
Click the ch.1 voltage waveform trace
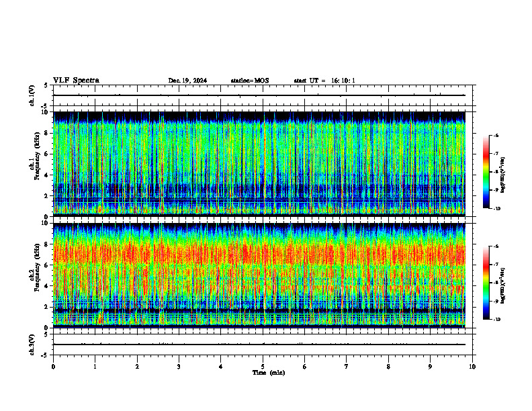click(x=259, y=95)
